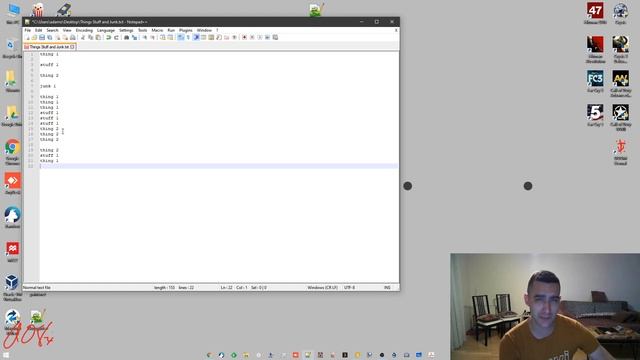
Task: Click the Copy toolbar icon
Action: (x=90, y=37)
